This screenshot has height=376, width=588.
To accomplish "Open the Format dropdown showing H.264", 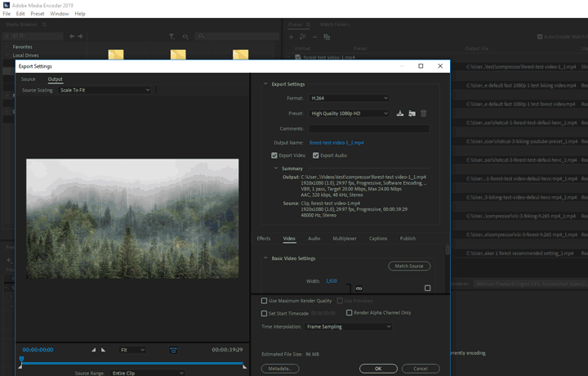I will [x=349, y=98].
